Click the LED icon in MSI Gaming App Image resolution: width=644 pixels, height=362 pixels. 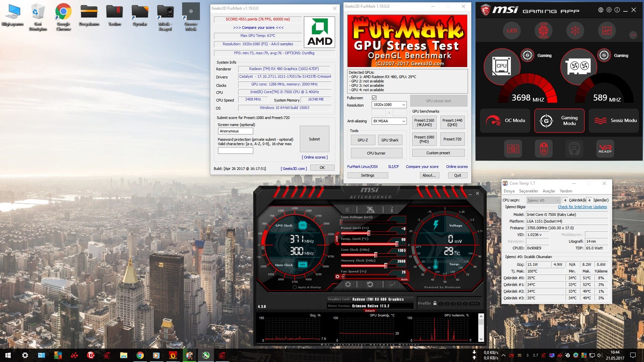[x=512, y=31]
